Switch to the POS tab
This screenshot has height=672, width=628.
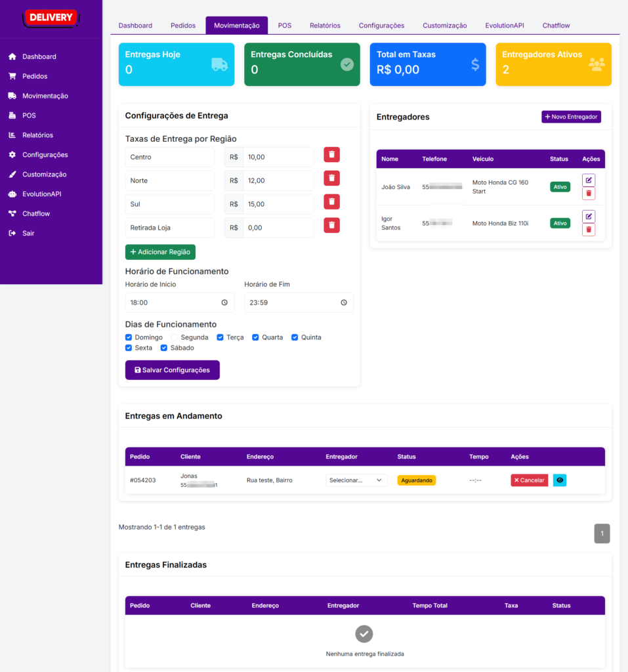click(284, 25)
